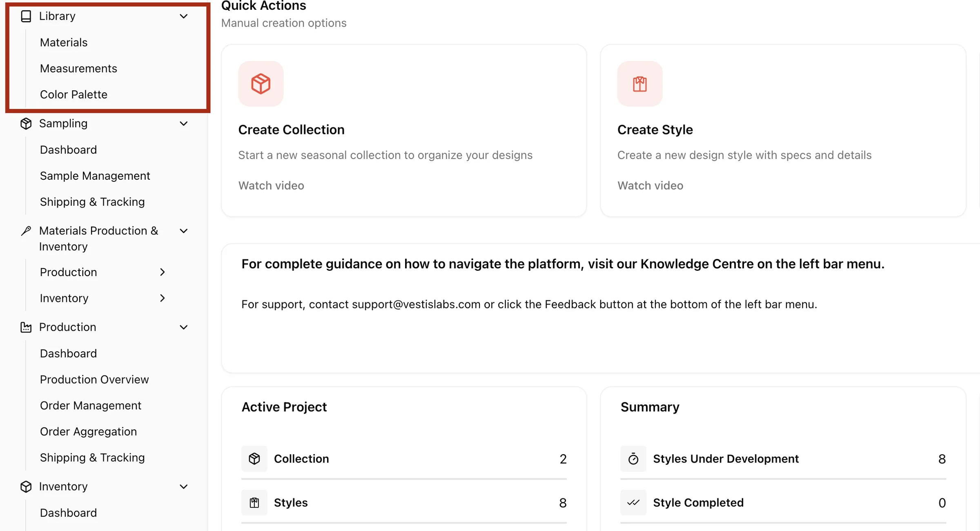Go to Order Aggregation

click(88, 432)
